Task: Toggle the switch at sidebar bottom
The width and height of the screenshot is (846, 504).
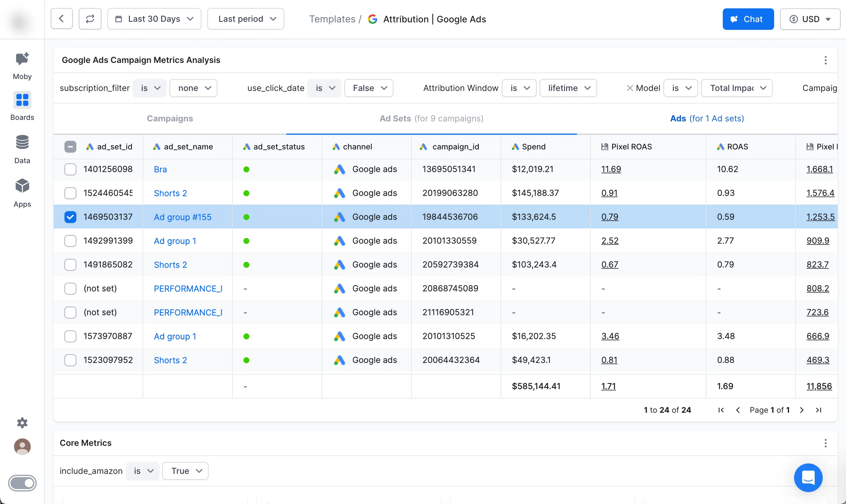Action: pos(22,483)
